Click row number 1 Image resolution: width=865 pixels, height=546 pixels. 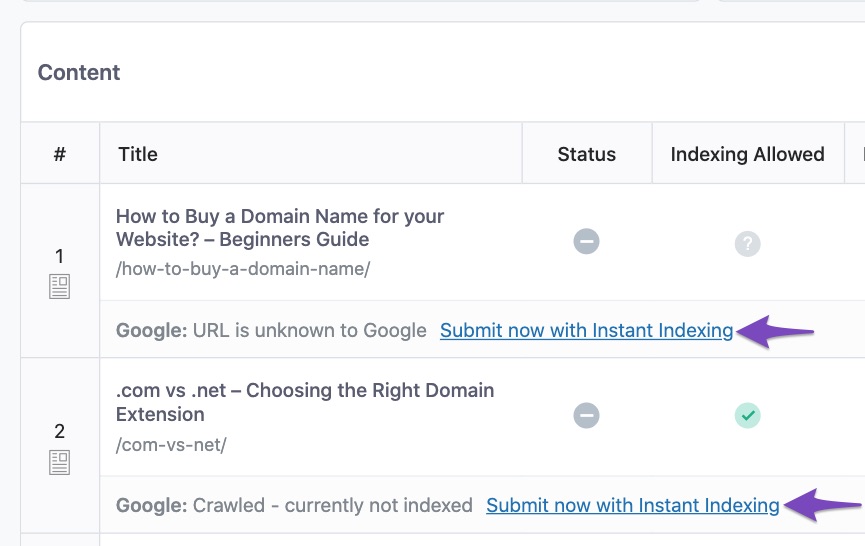point(60,256)
